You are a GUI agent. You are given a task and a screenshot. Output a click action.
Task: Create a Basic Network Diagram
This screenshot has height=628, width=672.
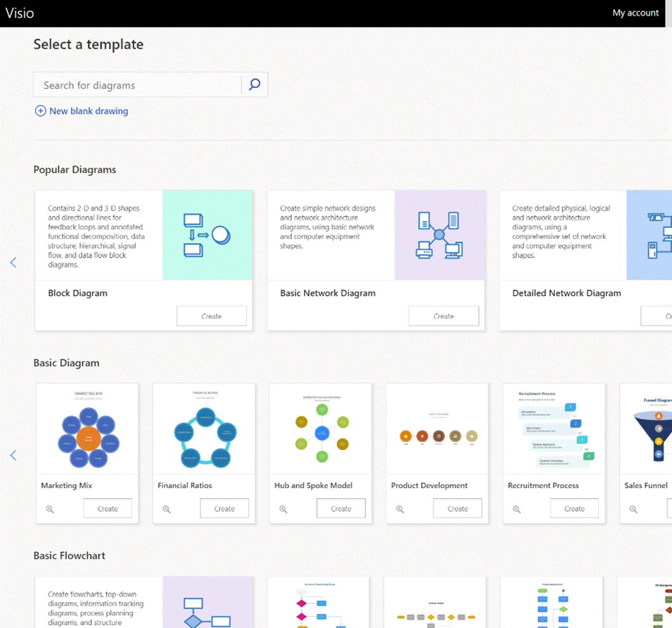click(x=443, y=316)
